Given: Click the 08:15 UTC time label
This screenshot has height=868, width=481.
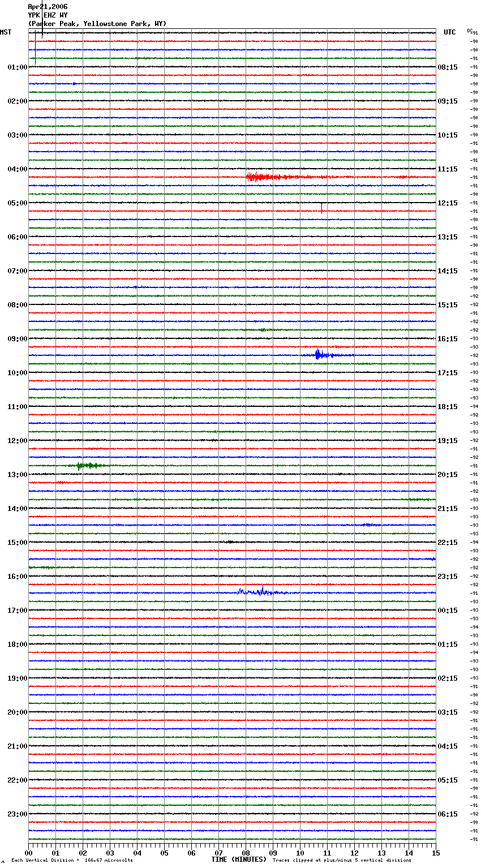Looking at the screenshot, I should [x=448, y=67].
